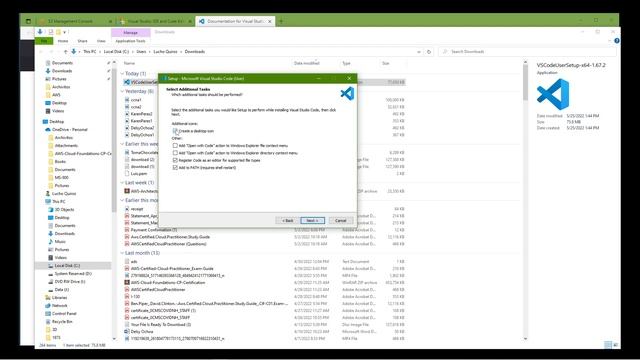Enable Open with Code directory context menu option
This screenshot has height=360, width=640.
coord(175,153)
